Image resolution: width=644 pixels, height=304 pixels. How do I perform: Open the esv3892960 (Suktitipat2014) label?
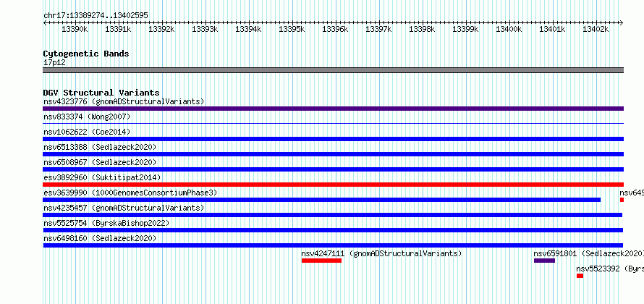click(x=102, y=177)
